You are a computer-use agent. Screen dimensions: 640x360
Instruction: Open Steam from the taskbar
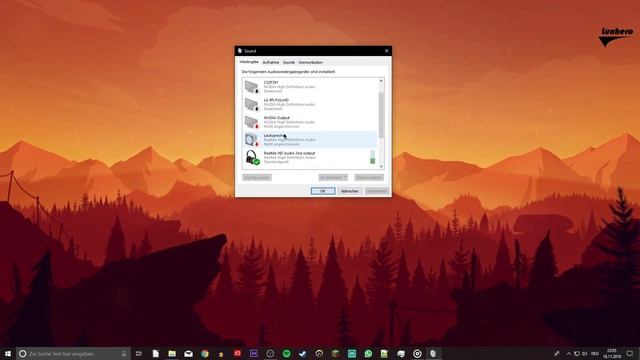[303, 354]
